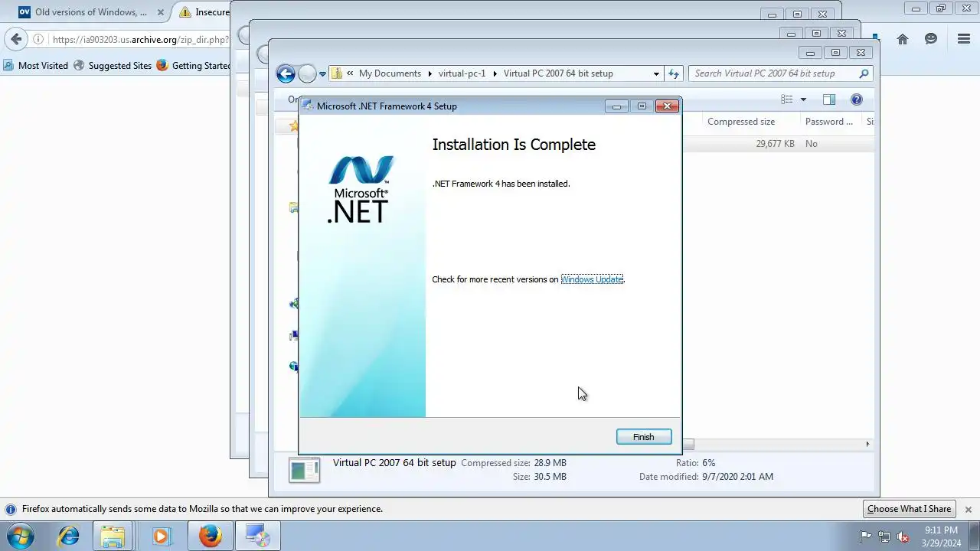Click the My Documents breadcrumb
The width and height of the screenshot is (980, 551).
point(390,73)
